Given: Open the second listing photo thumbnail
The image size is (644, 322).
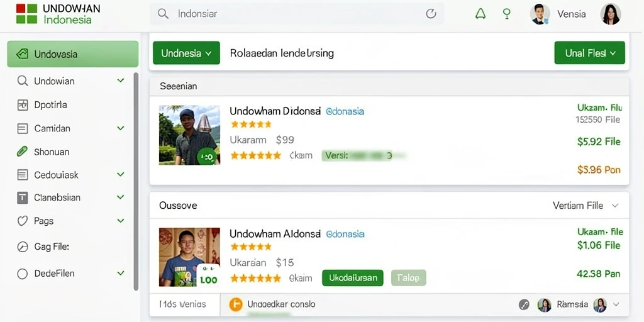Looking at the screenshot, I should 189,257.
